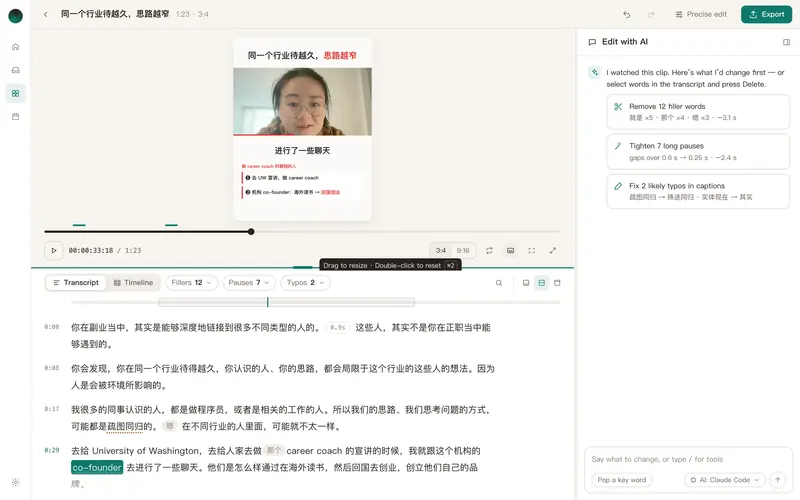Open the Transcript tab
The height and width of the screenshot is (500, 800).
[76, 283]
